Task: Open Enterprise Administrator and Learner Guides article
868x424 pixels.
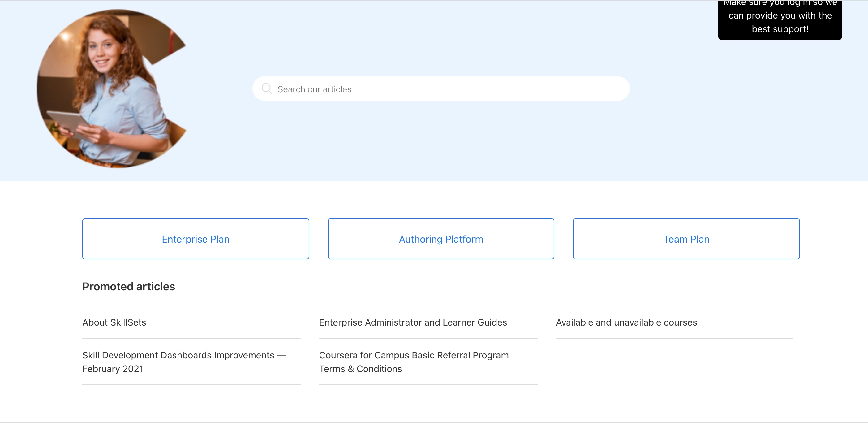Action: coord(413,322)
